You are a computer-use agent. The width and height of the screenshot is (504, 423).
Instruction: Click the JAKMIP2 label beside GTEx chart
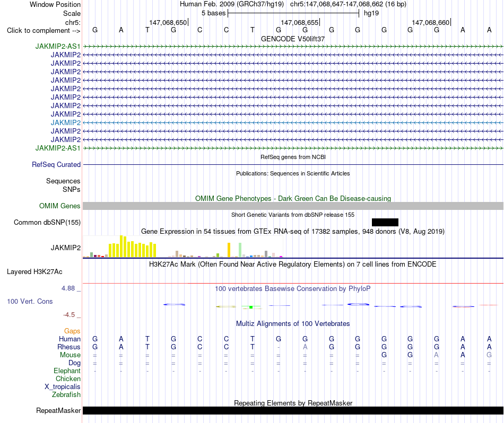[66, 248]
